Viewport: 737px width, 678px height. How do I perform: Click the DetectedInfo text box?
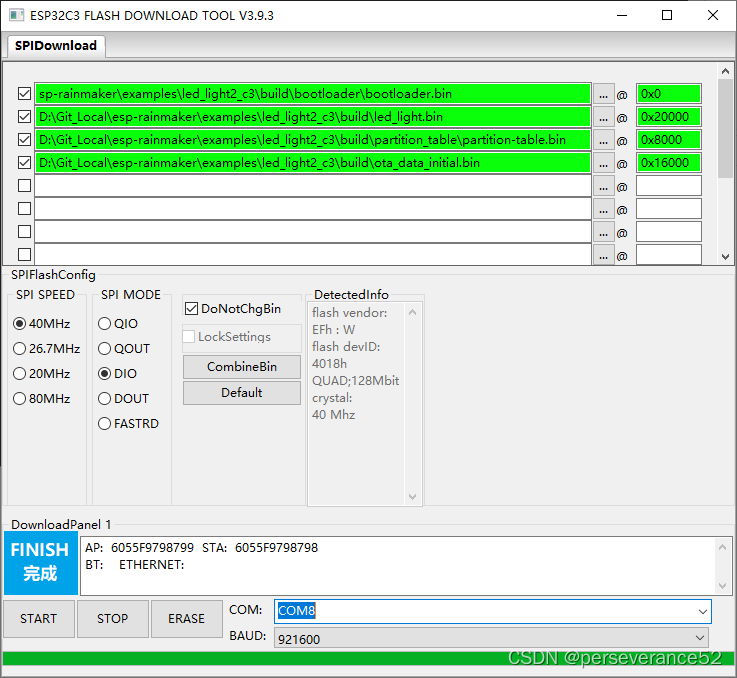point(356,404)
